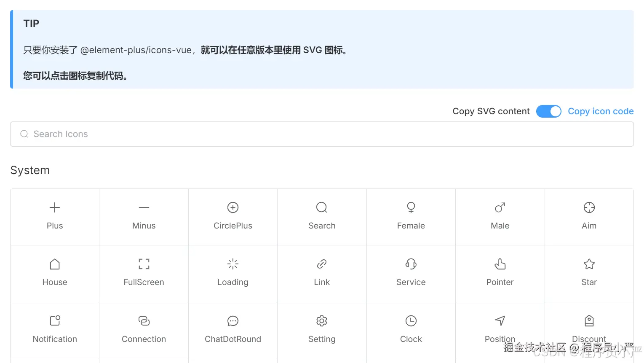Viewport: 644px width, 363px height.
Task: Select the Notification icon
Action: pos(55,321)
